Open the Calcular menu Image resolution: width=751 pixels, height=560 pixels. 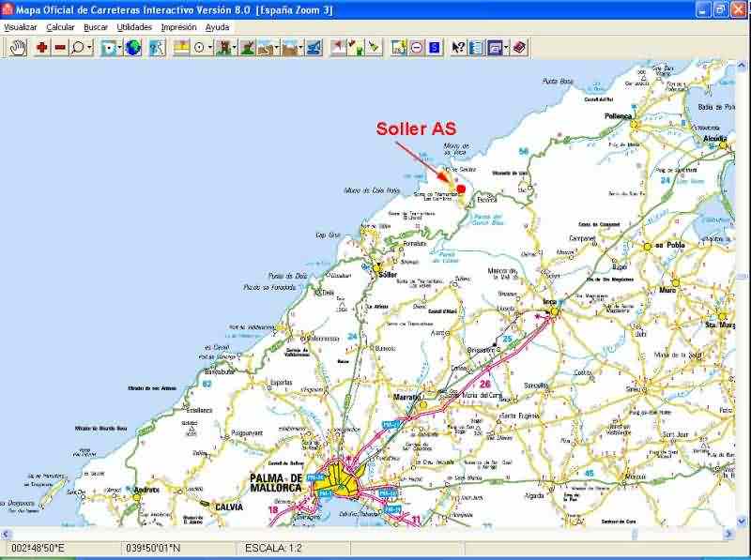60,27
